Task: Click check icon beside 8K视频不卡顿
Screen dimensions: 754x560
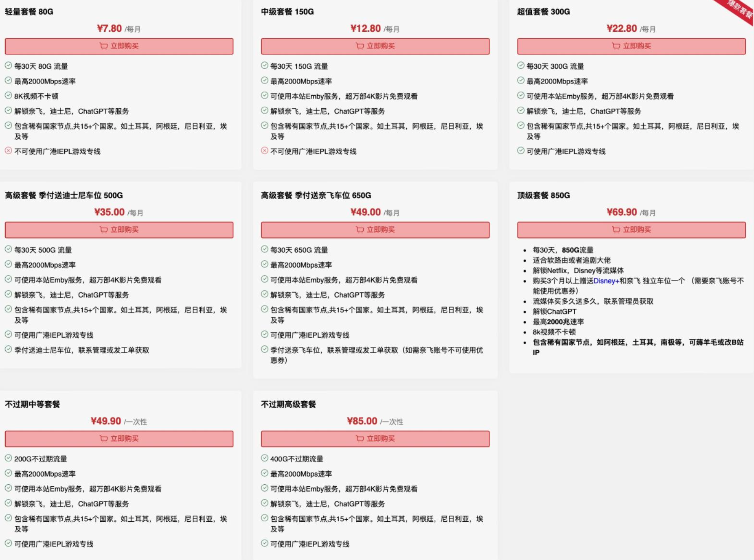Action: (8, 96)
